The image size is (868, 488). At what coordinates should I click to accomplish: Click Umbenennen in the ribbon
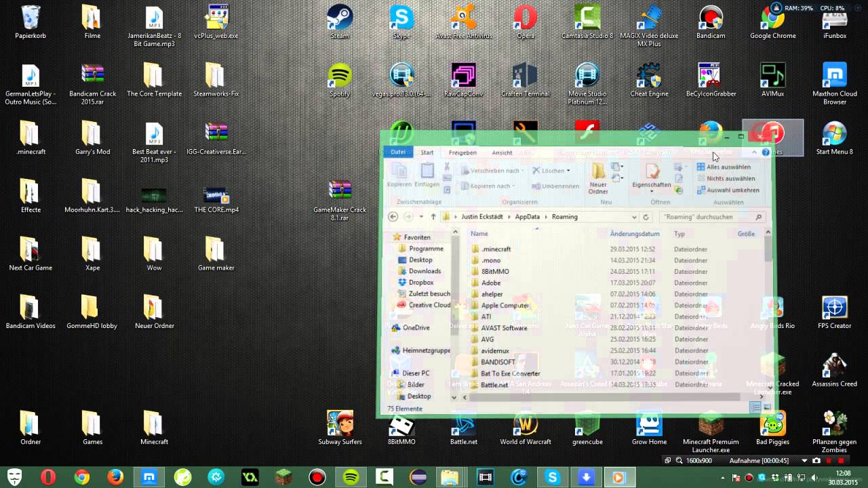(555, 186)
